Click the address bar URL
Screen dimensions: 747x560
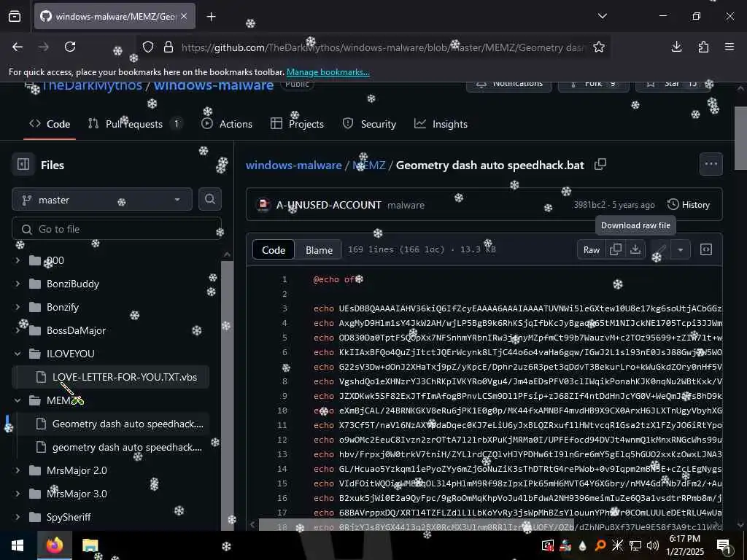(x=384, y=47)
